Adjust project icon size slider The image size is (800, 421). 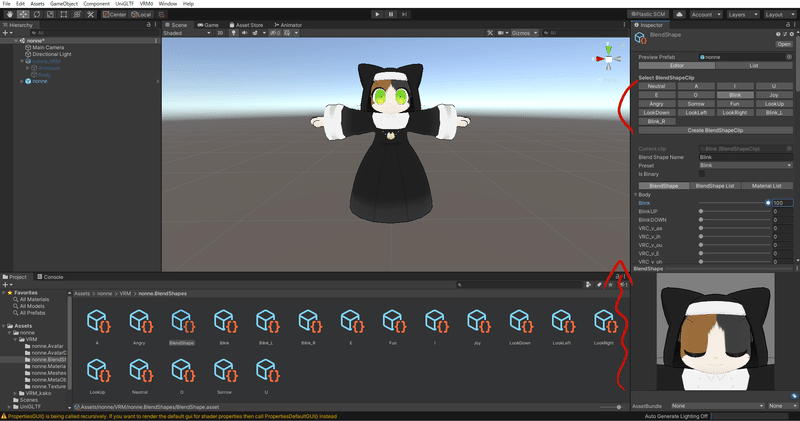click(612, 407)
